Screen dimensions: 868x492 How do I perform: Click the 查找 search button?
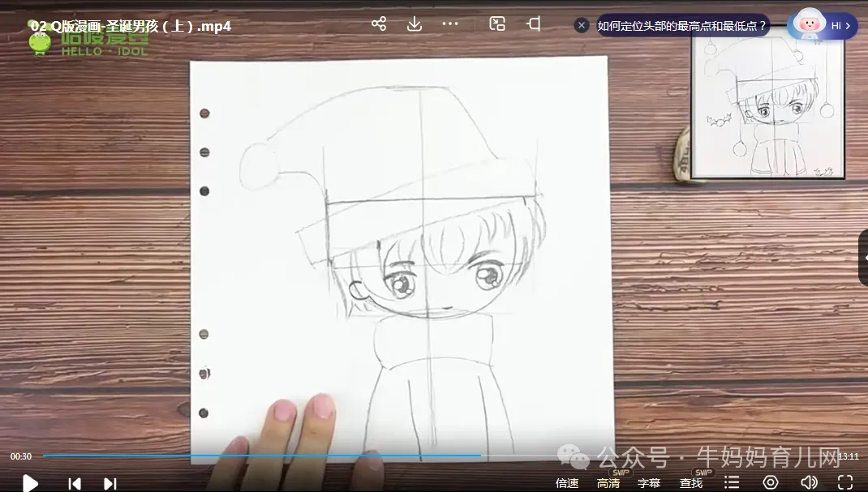point(691,483)
